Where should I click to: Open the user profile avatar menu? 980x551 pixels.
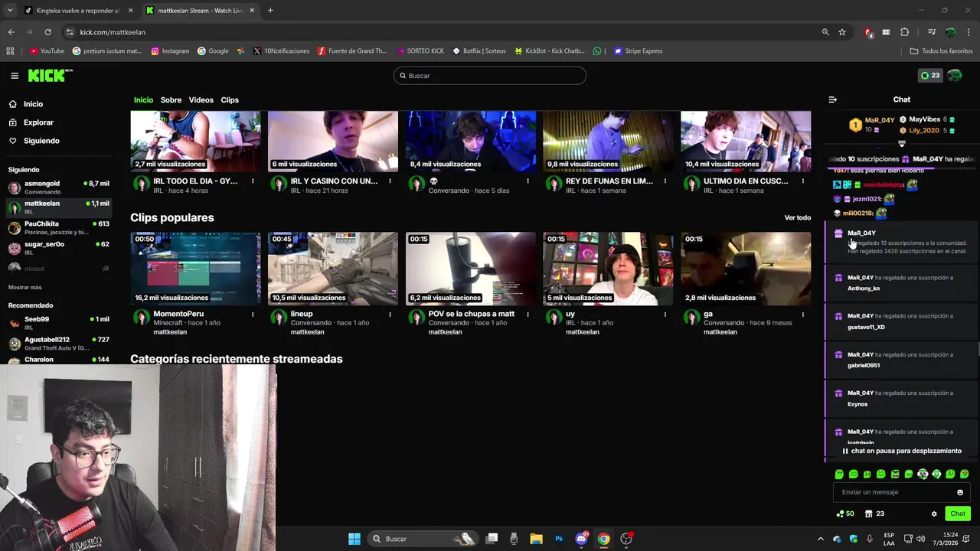coord(954,76)
